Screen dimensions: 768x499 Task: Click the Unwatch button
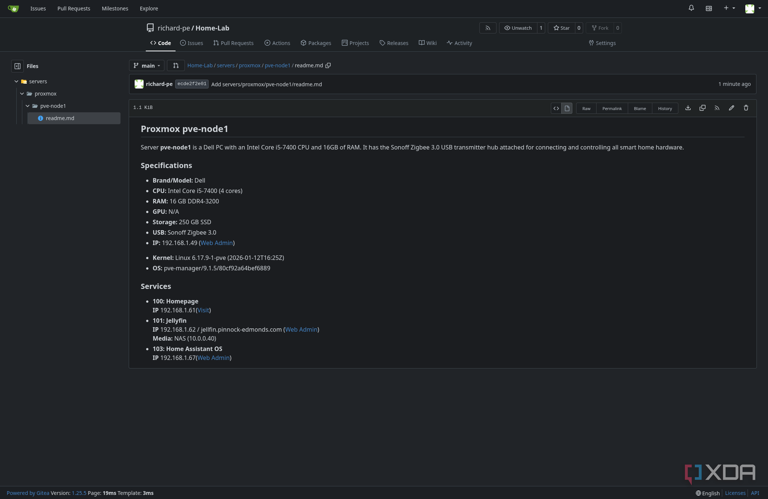(x=518, y=28)
